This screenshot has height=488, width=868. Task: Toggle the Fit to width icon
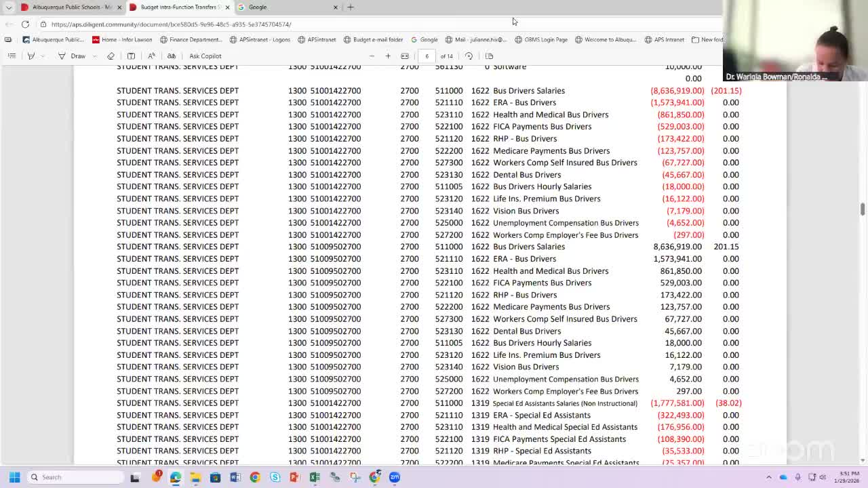[x=405, y=56]
